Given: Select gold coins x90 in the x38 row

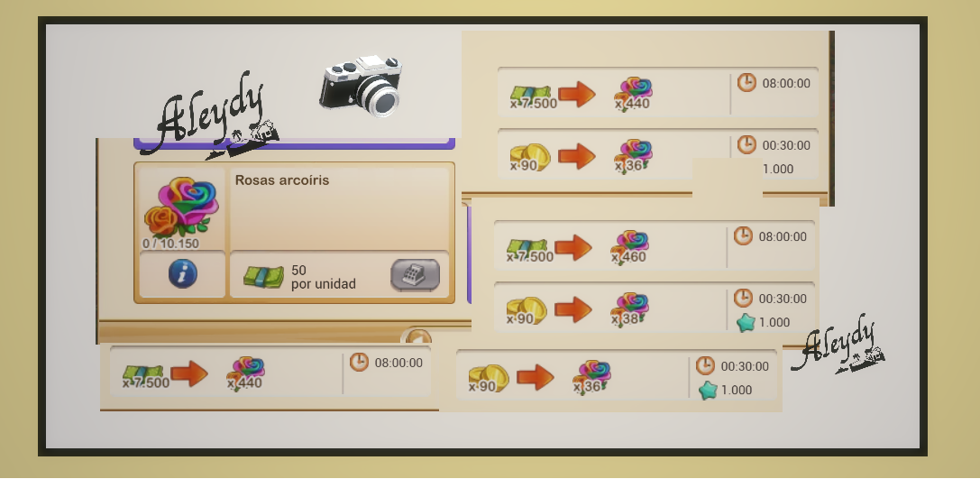Looking at the screenshot, I should (x=526, y=311).
